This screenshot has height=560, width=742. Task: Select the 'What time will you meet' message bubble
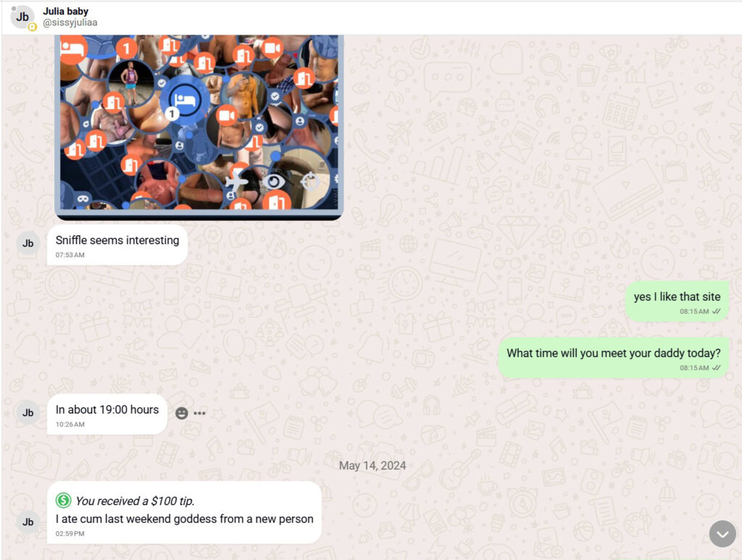[x=613, y=358]
